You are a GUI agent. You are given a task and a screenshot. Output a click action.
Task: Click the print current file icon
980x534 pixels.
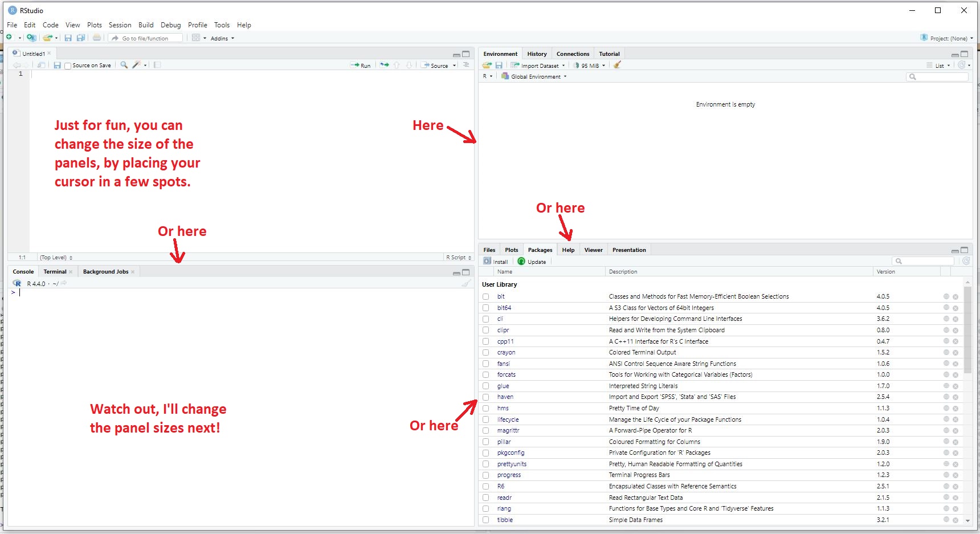(97, 38)
